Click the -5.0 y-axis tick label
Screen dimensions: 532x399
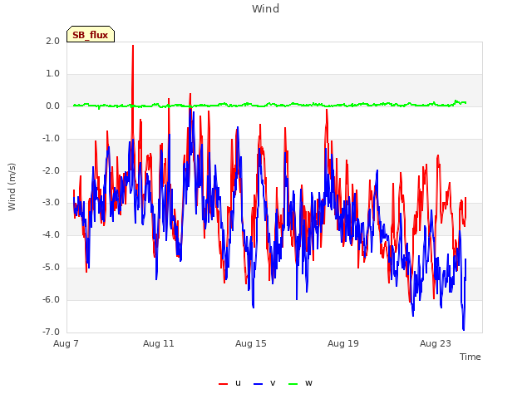pos(51,268)
